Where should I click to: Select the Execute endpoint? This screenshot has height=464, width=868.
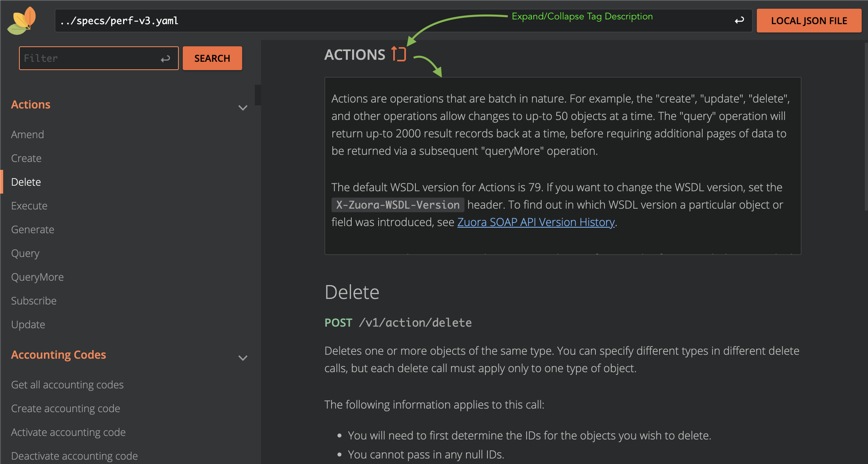point(29,205)
